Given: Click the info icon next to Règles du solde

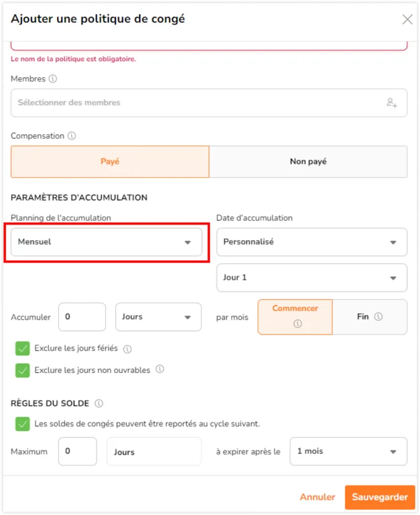Looking at the screenshot, I should click(99, 403).
